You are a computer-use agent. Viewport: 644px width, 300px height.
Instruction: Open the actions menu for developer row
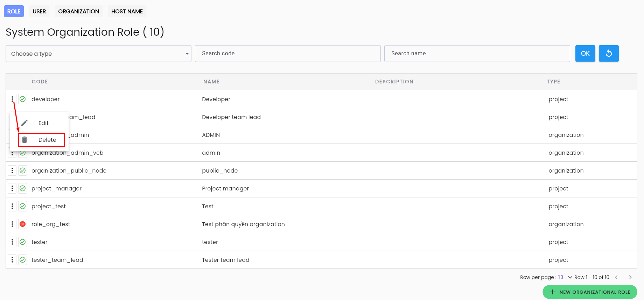click(12, 99)
